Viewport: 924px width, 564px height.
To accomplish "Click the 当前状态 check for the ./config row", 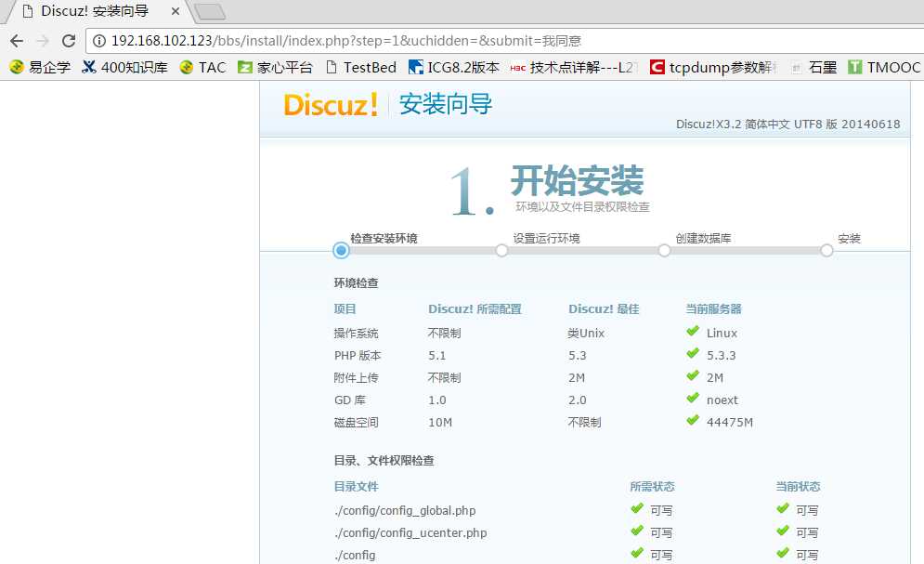I will 783,554.
